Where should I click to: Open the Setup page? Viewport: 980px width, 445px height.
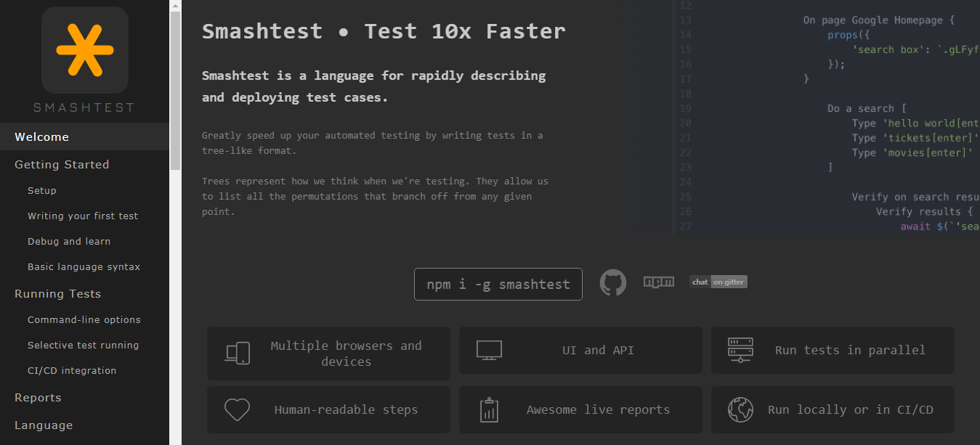[x=41, y=190]
